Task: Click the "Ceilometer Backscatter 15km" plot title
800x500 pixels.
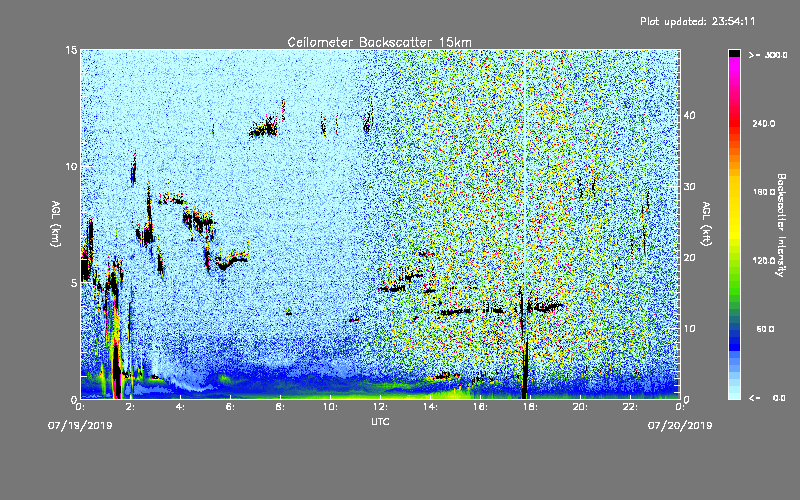Action: point(379,42)
